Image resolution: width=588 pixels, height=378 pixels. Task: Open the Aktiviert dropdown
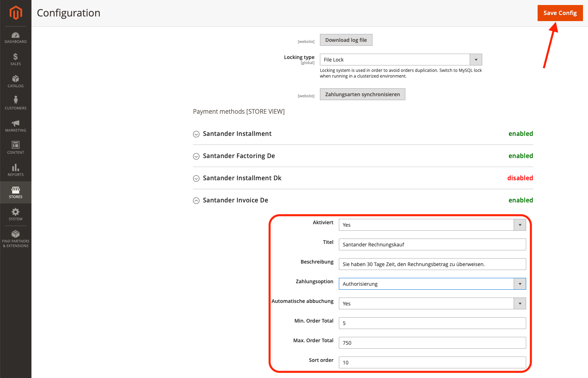click(432, 225)
